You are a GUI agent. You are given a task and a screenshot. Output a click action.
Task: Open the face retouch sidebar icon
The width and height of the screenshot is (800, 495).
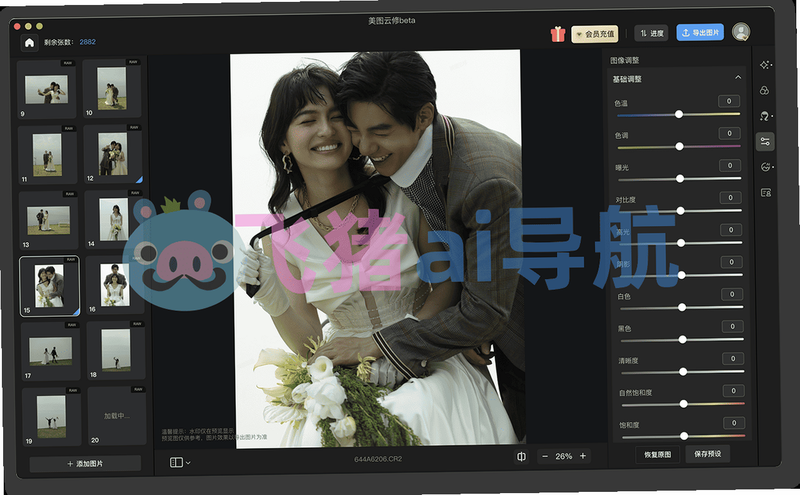tap(765, 167)
